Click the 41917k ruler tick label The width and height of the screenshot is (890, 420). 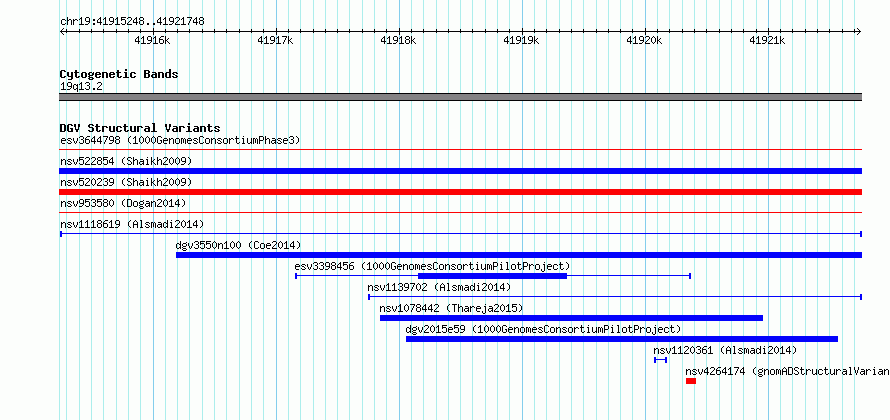coord(276,40)
